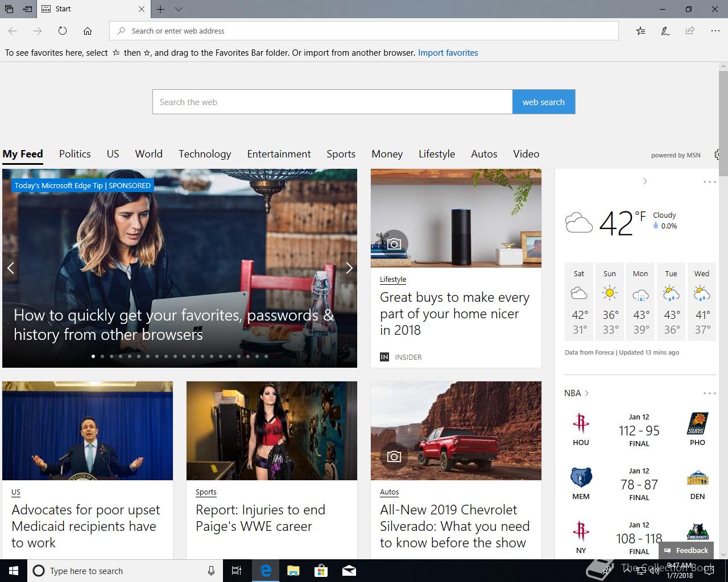
Task: Show tab previews chevron
Action: (x=179, y=9)
